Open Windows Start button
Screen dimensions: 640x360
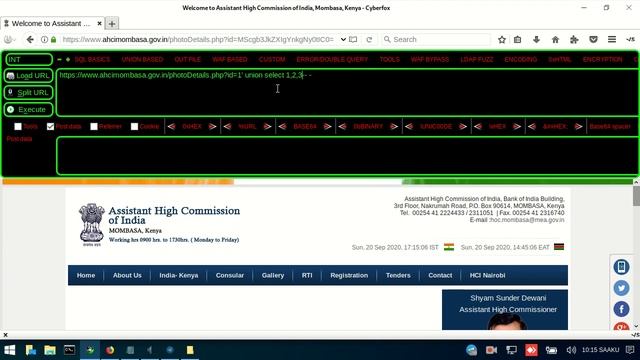(x=9, y=350)
